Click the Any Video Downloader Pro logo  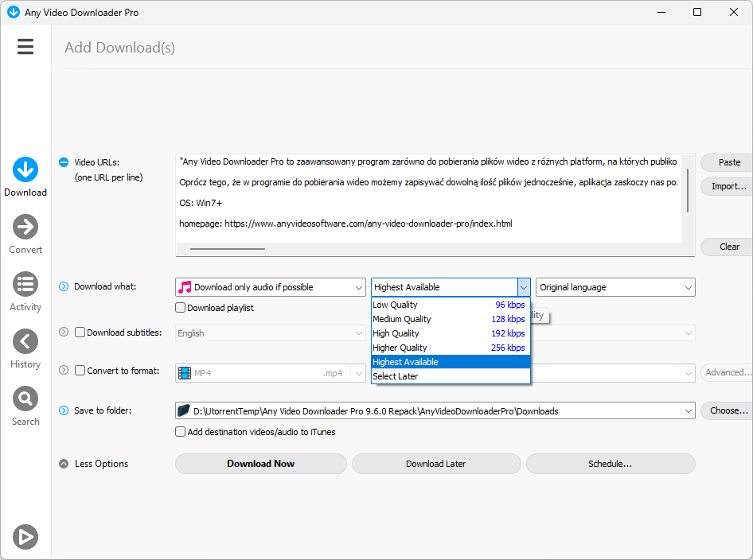pos(14,12)
